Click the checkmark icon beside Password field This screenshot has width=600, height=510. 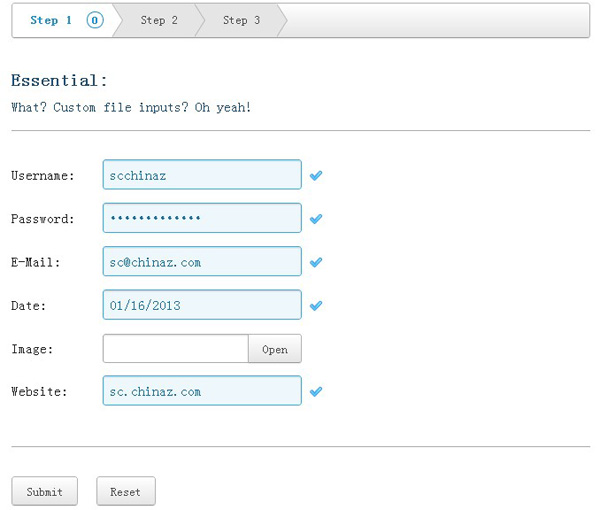tap(316, 219)
